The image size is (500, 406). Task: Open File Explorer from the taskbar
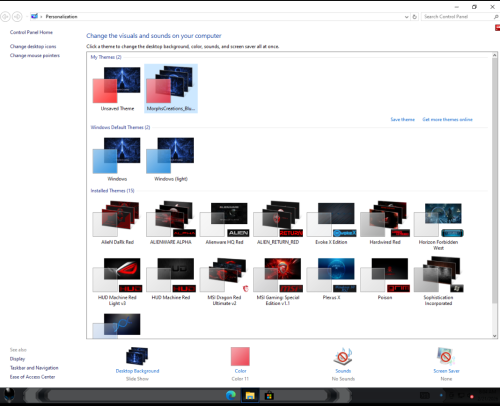pyautogui.click(x=250, y=396)
